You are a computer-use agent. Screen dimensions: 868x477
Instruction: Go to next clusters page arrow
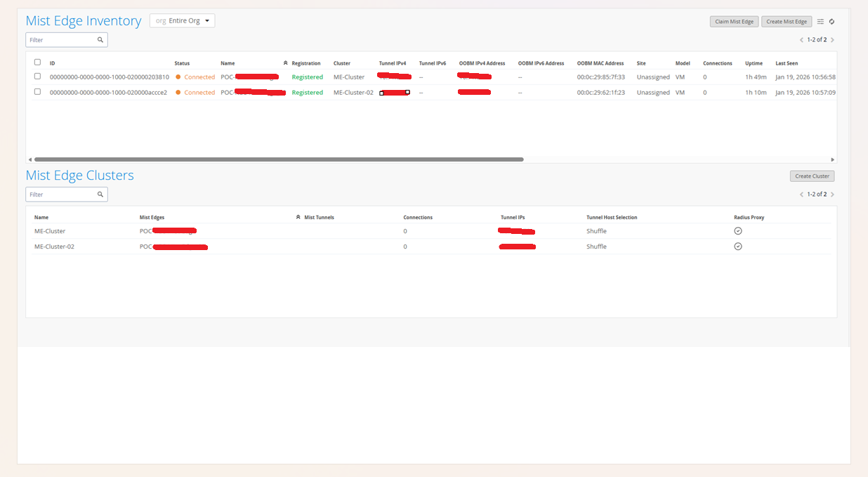click(833, 195)
